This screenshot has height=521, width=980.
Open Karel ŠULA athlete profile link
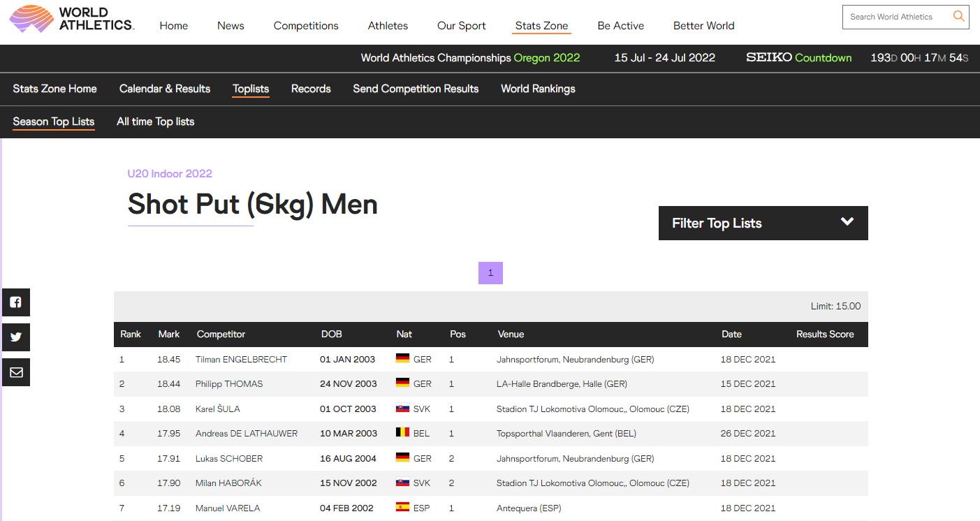pos(218,409)
